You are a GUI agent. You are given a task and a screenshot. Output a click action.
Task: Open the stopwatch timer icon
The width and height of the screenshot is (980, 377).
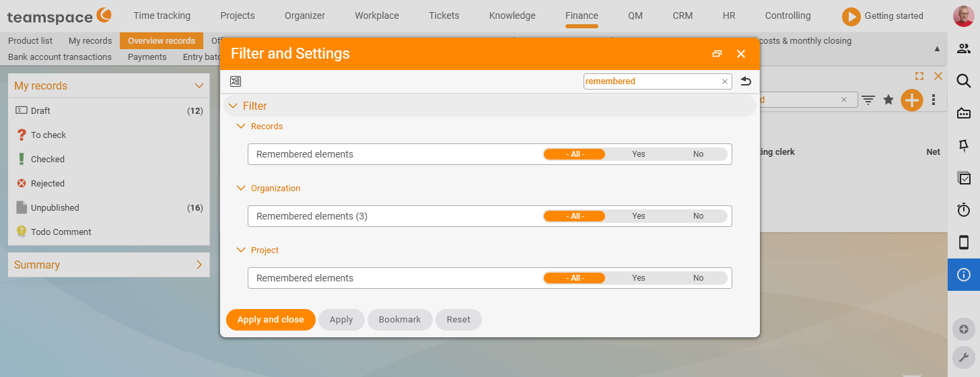tap(964, 210)
